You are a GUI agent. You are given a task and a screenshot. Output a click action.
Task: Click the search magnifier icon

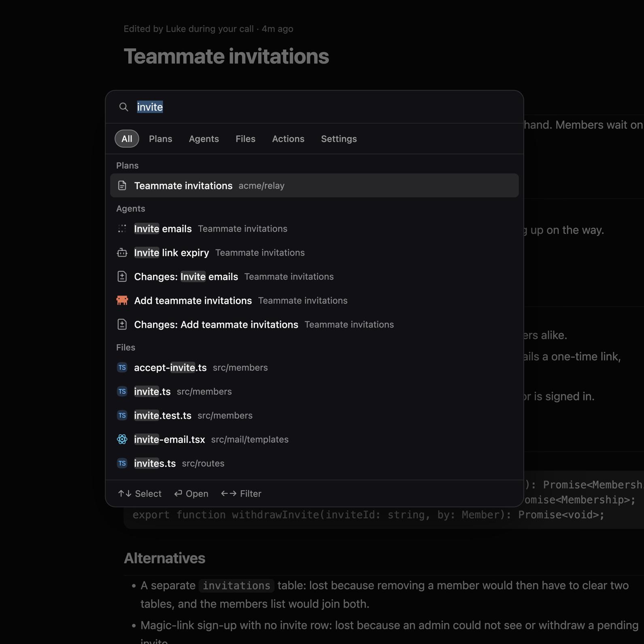[x=123, y=107]
